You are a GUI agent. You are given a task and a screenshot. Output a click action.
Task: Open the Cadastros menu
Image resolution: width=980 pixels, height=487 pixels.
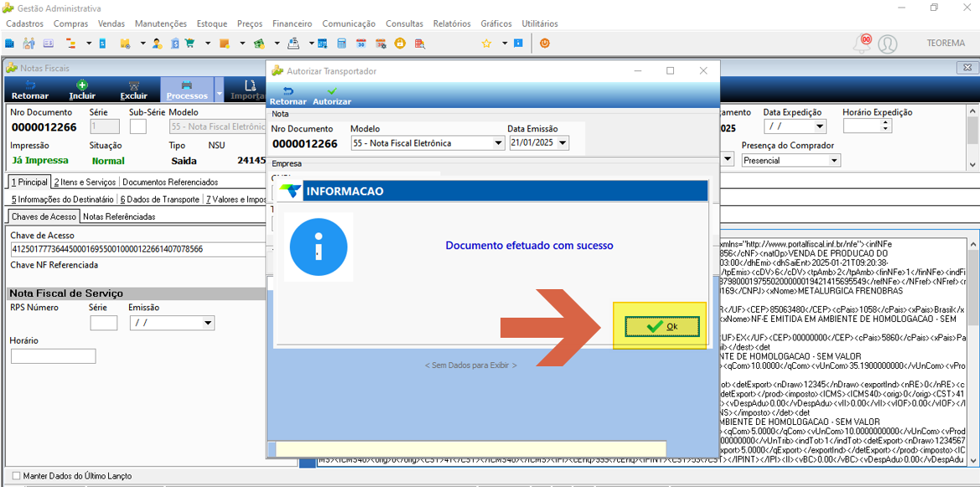click(x=24, y=23)
